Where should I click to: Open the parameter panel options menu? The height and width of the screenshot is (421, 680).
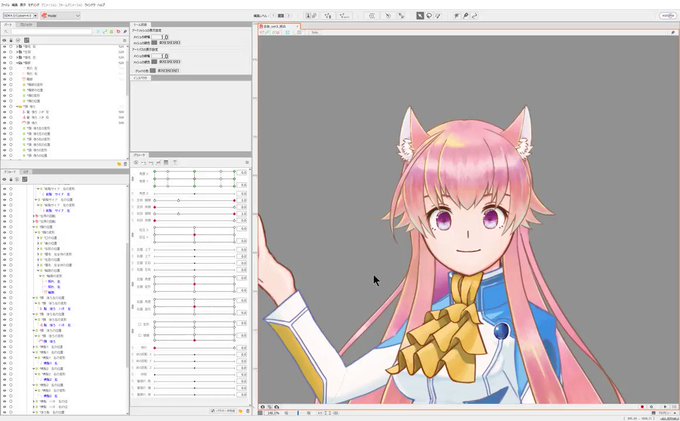click(247, 163)
